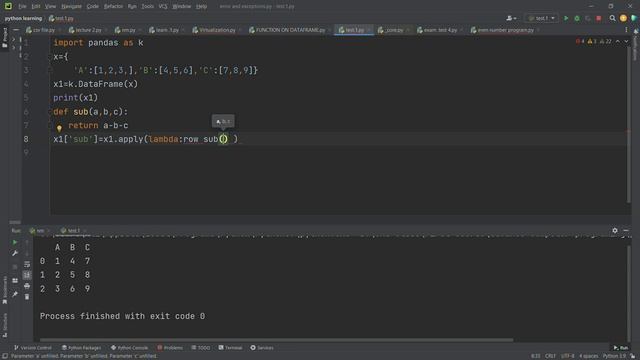Open the Structure side panel
The image size is (640, 360).
coord(4,325)
